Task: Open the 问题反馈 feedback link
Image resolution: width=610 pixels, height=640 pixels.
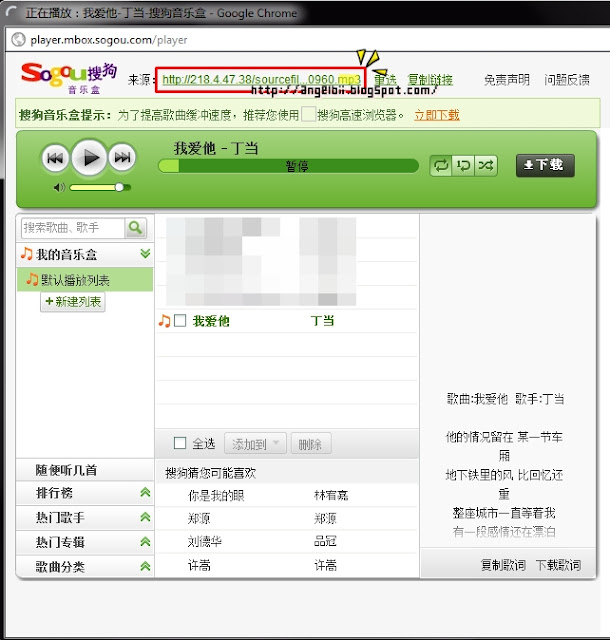Action: coord(567,80)
